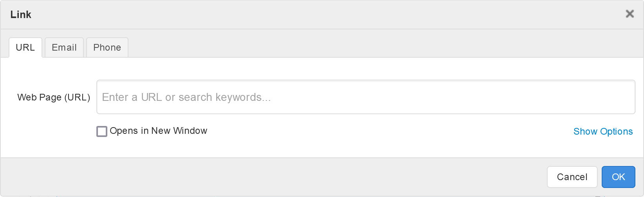644x197 pixels.
Task: Switch to the Email tab
Action: pyautogui.click(x=64, y=47)
